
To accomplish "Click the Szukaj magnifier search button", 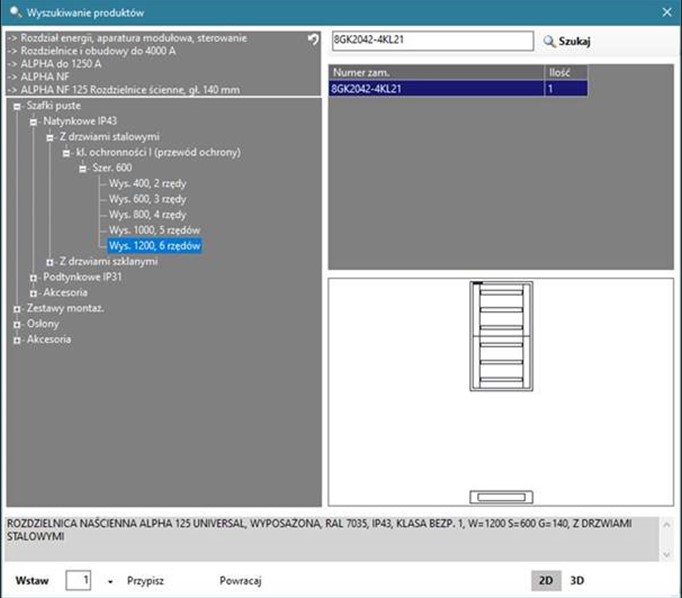I will (x=566, y=42).
